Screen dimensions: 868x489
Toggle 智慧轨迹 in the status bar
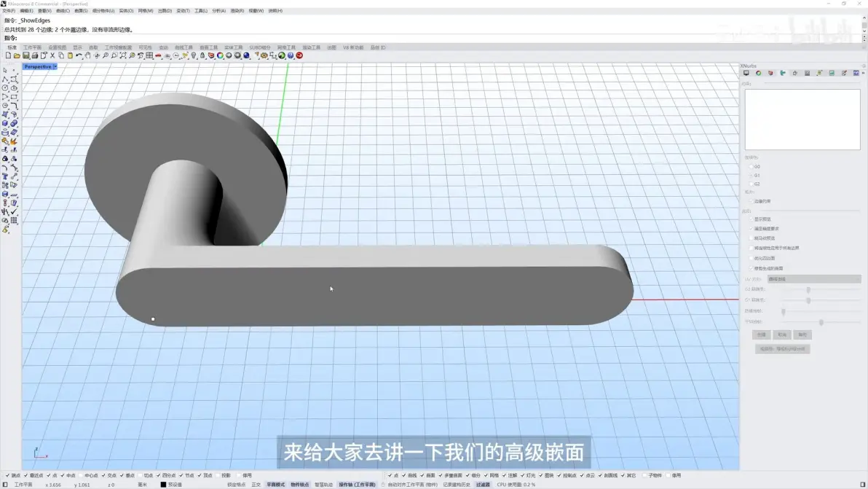324,485
